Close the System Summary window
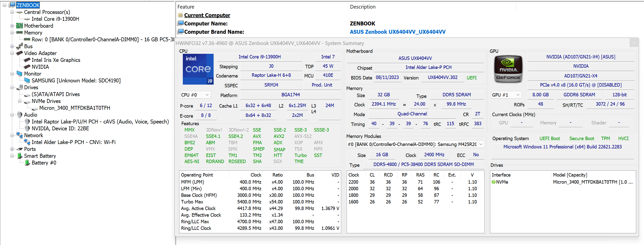This screenshot has height=245, width=644. click(634, 43)
